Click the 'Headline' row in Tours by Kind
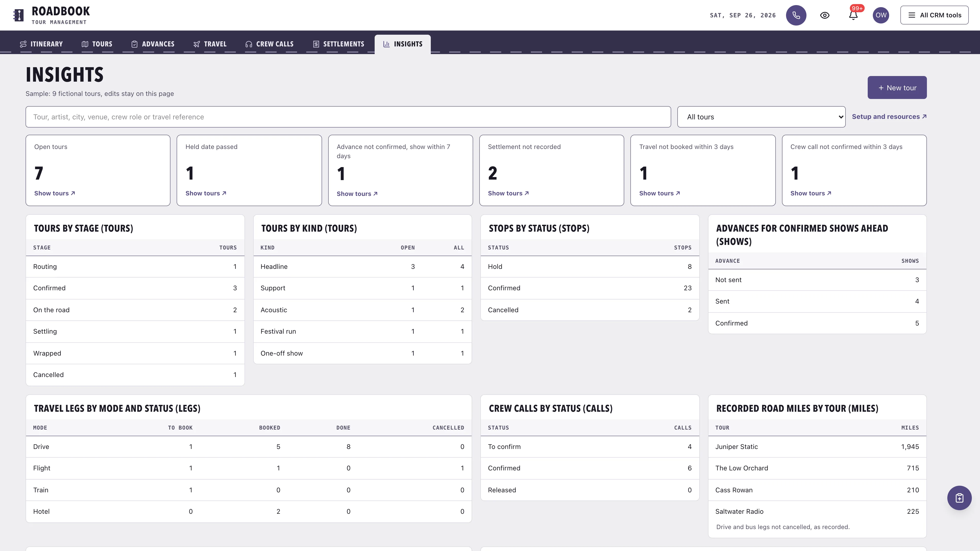Screen dimensions: 980x551 [363, 267]
